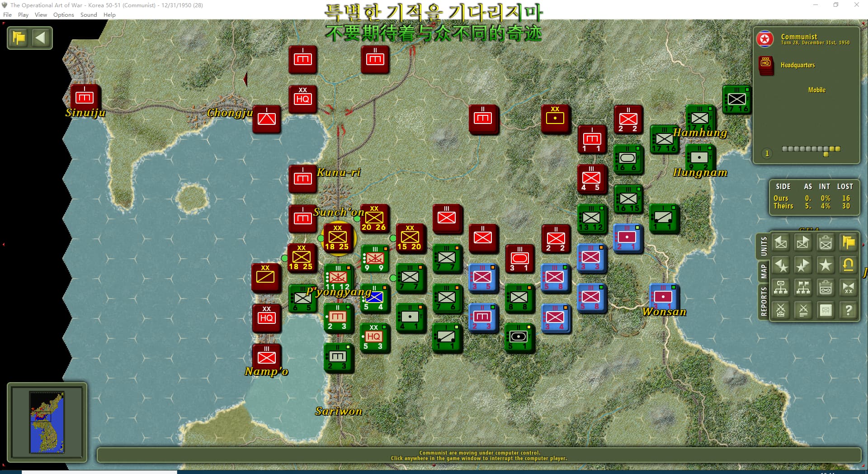Click the unit strength dots indicator
868x474 pixels.
coord(811,151)
